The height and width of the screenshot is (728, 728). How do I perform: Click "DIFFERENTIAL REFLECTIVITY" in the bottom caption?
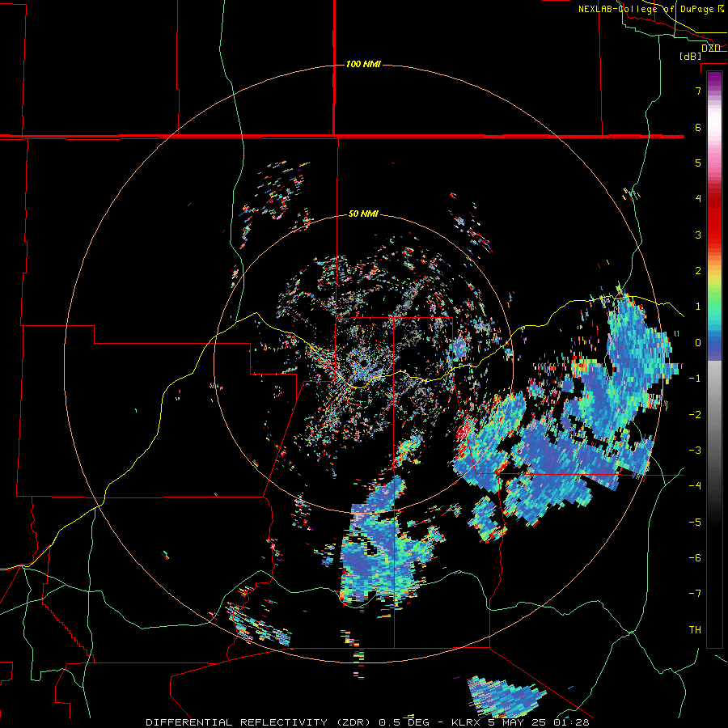(x=236, y=722)
